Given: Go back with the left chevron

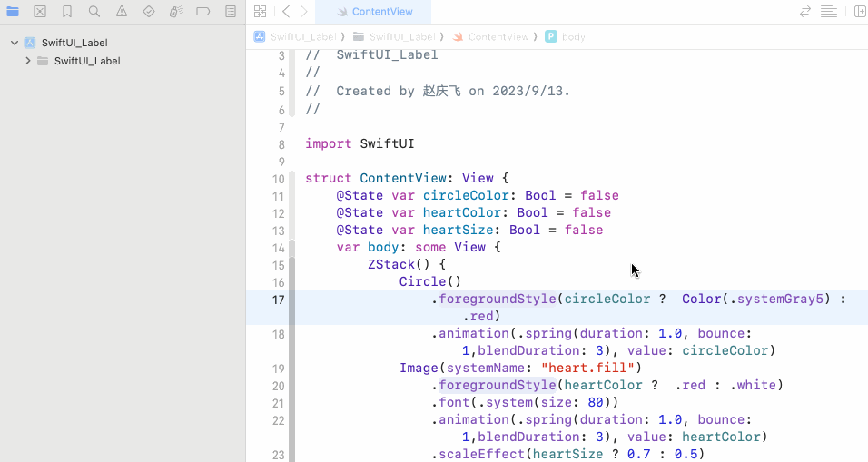Looking at the screenshot, I should (x=286, y=12).
